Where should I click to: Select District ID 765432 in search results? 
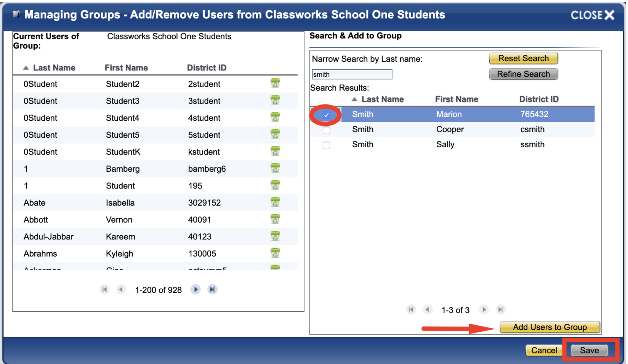point(534,114)
